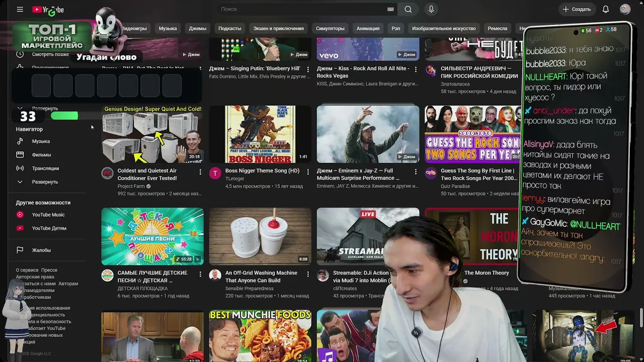Open options for Kiss Rock And Roll mix

coord(416,69)
